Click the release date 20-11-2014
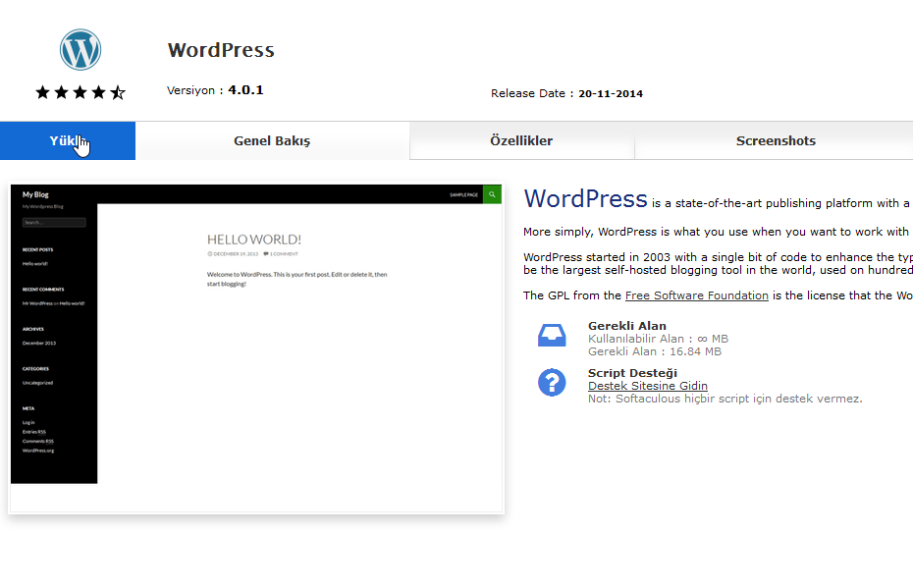913x588 pixels. [x=611, y=93]
